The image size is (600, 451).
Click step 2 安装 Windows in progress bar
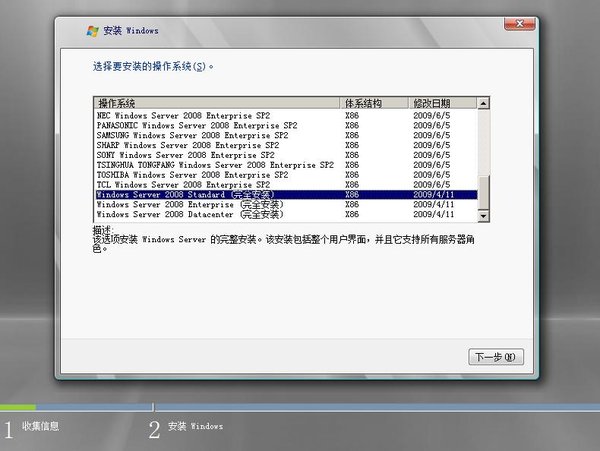[186, 428]
